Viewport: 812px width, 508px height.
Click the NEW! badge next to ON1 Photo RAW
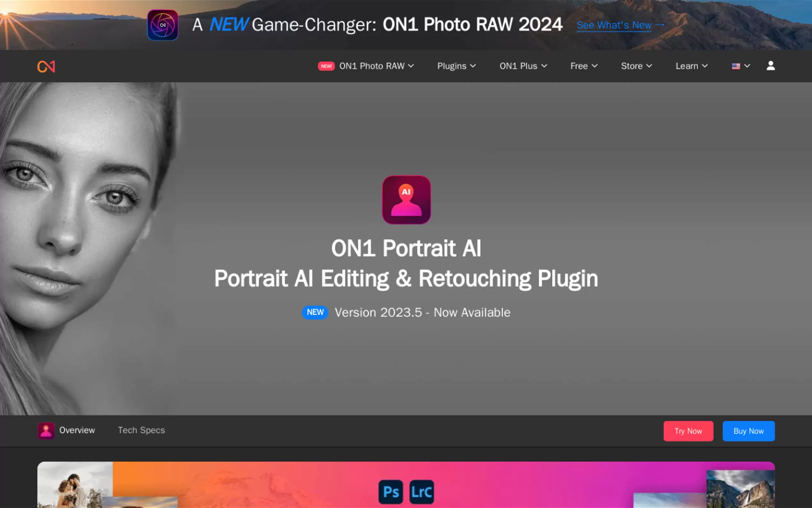point(326,66)
